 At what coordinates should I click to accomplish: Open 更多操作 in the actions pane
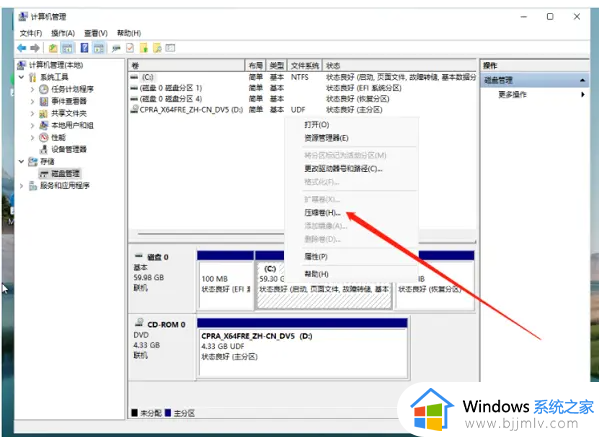point(535,95)
